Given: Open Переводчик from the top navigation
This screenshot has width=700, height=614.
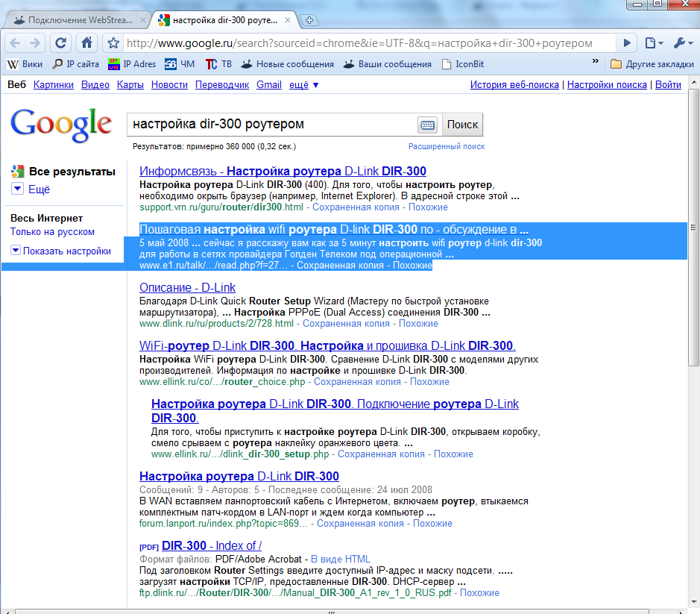Looking at the screenshot, I should coord(222,85).
